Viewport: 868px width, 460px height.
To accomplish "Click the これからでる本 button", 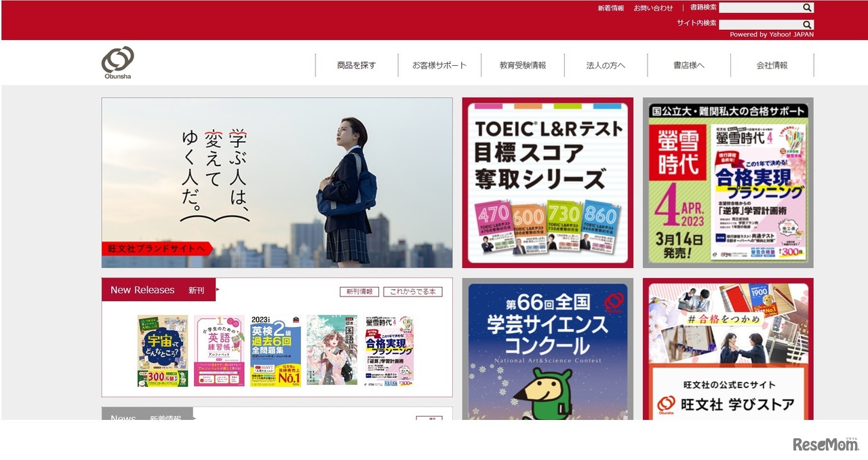I will (x=413, y=292).
